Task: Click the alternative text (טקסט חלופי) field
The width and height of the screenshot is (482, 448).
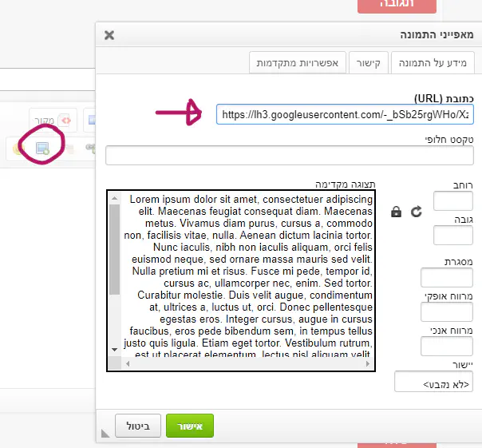Action: 290,155
